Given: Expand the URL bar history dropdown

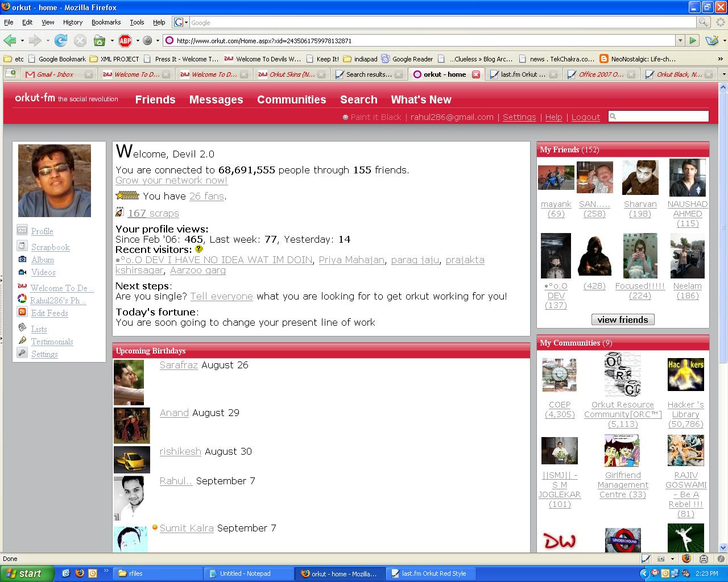Looking at the screenshot, I should click(x=680, y=40).
